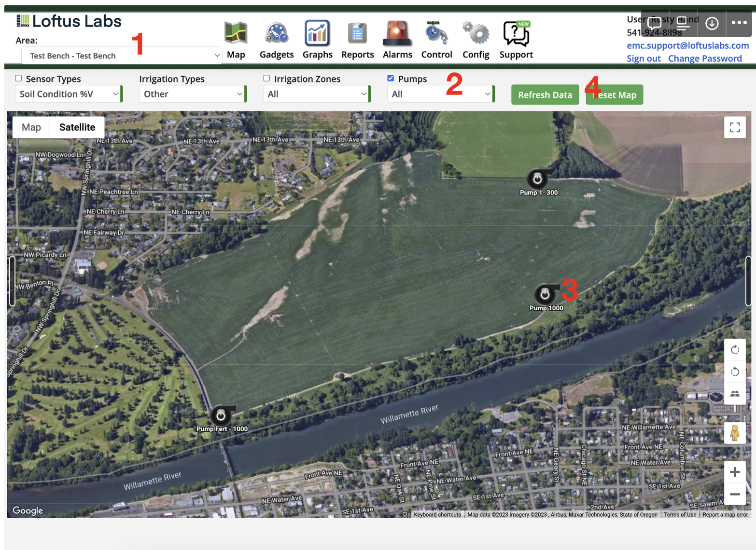The width and height of the screenshot is (756, 550).
Task: Open the three-dots more options overlay
Action: 739,23
